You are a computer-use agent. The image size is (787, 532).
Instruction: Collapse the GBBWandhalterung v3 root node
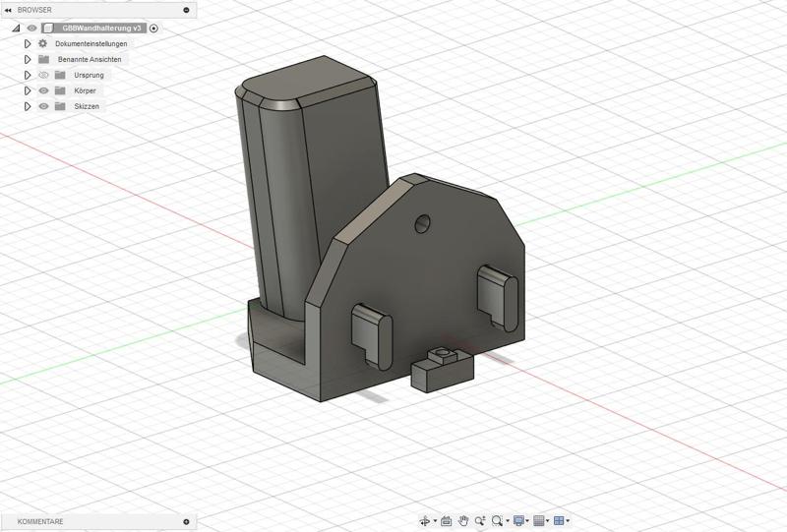(16, 29)
